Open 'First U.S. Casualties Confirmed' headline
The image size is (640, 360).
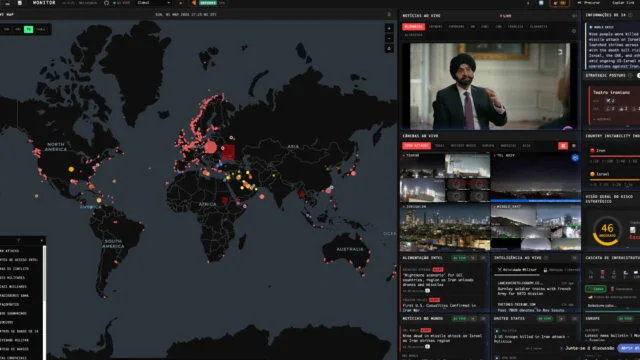439,307
